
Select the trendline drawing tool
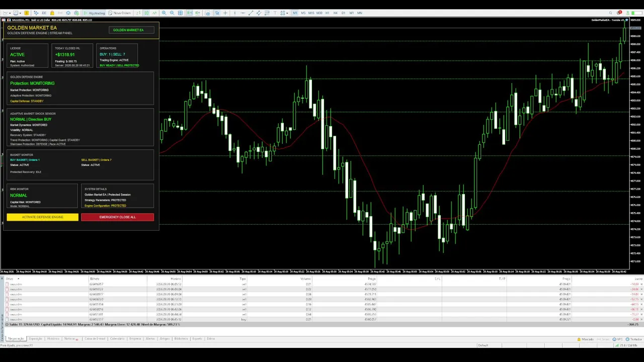[x=251, y=13]
